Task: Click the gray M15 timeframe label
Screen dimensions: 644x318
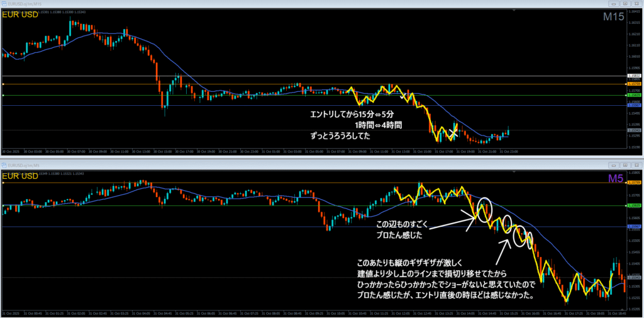Action: point(614,16)
